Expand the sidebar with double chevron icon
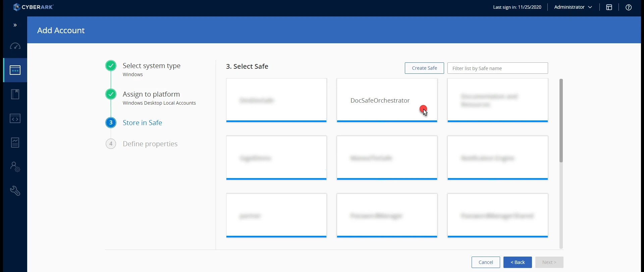The height and width of the screenshot is (272, 644). pyautogui.click(x=15, y=25)
